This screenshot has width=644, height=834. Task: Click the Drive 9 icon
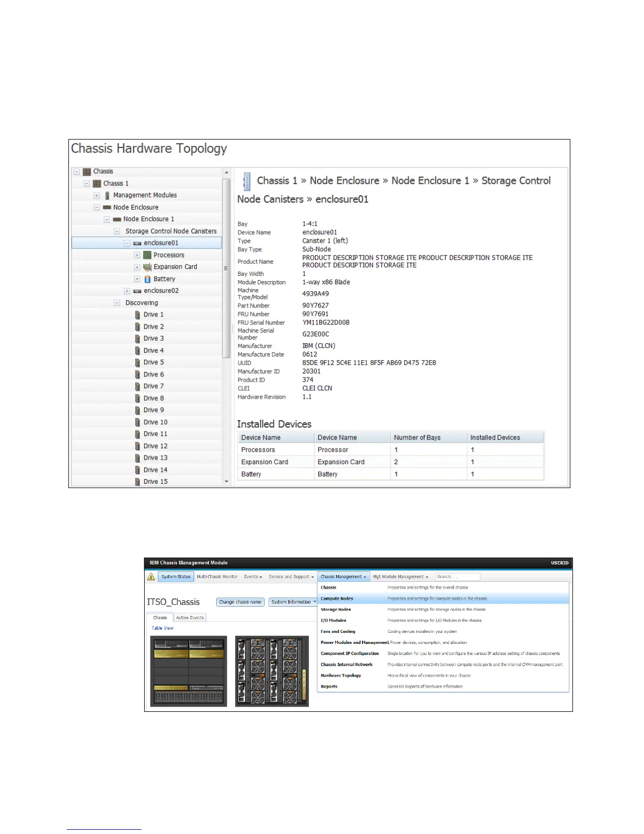(x=137, y=410)
